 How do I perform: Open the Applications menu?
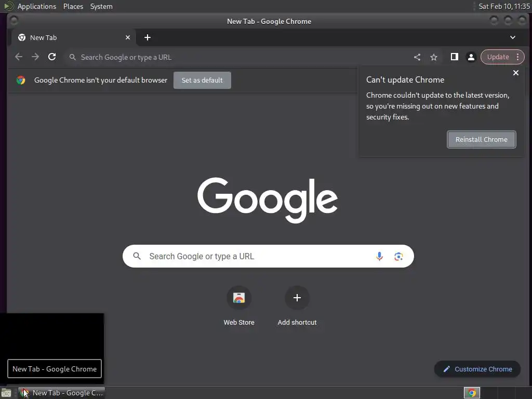point(37,6)
